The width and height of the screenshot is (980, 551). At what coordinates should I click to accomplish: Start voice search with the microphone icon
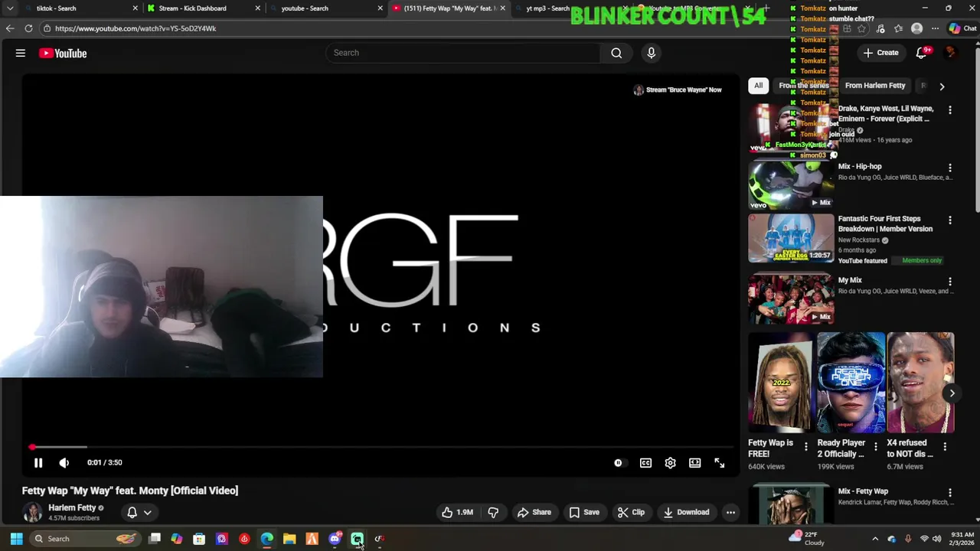click(652, 53)
